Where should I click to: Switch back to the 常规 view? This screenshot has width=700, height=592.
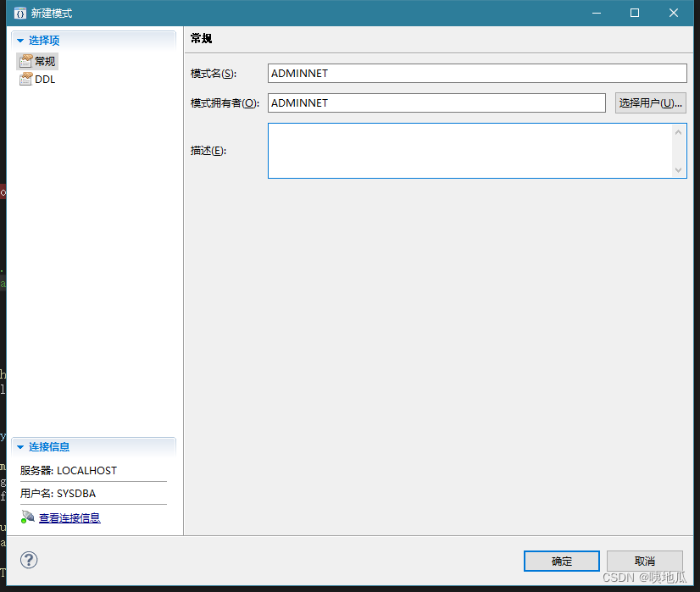pyautogui.click(x=37, y=60)
